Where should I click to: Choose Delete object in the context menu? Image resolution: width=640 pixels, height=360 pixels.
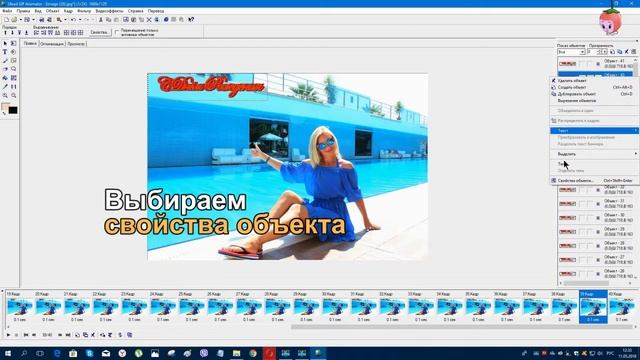(x=595, y=81)
